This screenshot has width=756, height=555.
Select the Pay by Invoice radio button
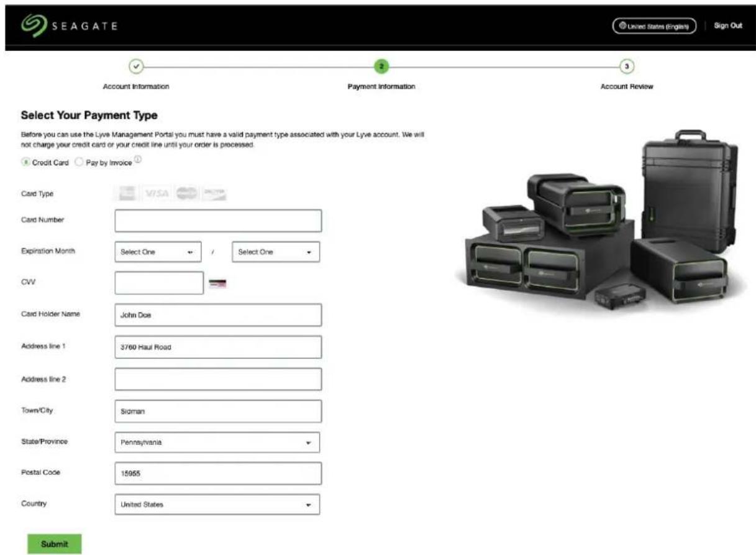[78, 162]
